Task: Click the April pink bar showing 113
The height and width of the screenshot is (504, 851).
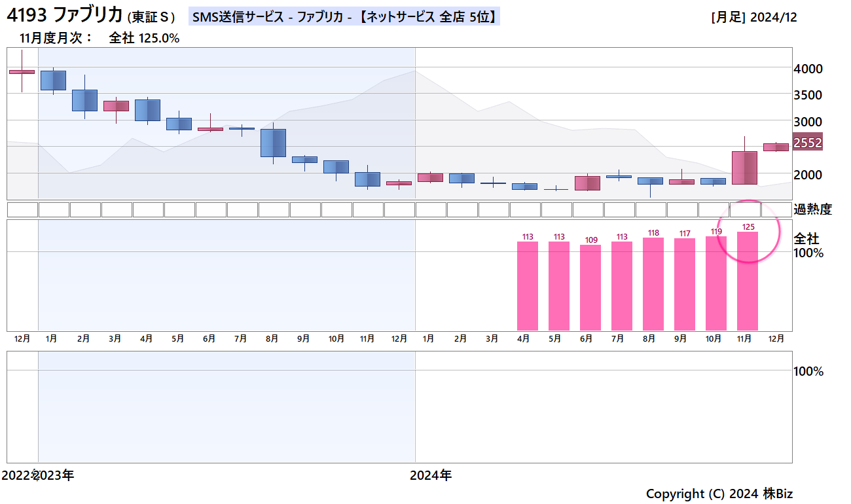Action: tap(528, 286)
